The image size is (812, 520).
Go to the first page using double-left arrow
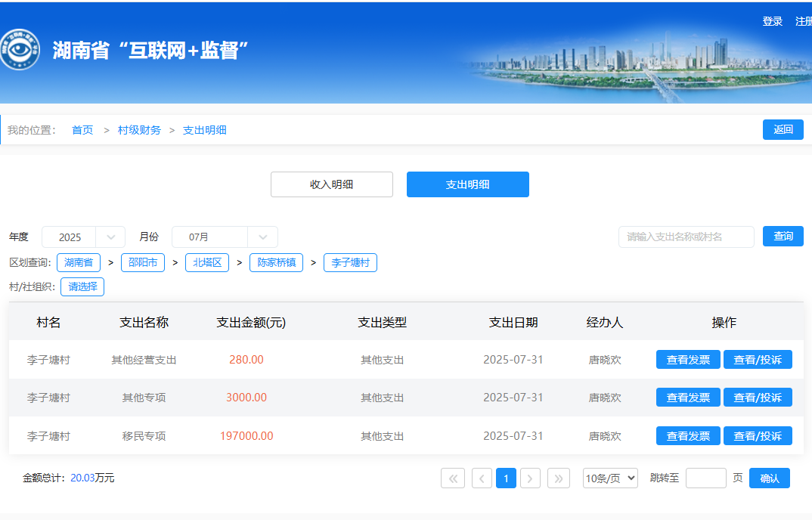click(453, 478)
